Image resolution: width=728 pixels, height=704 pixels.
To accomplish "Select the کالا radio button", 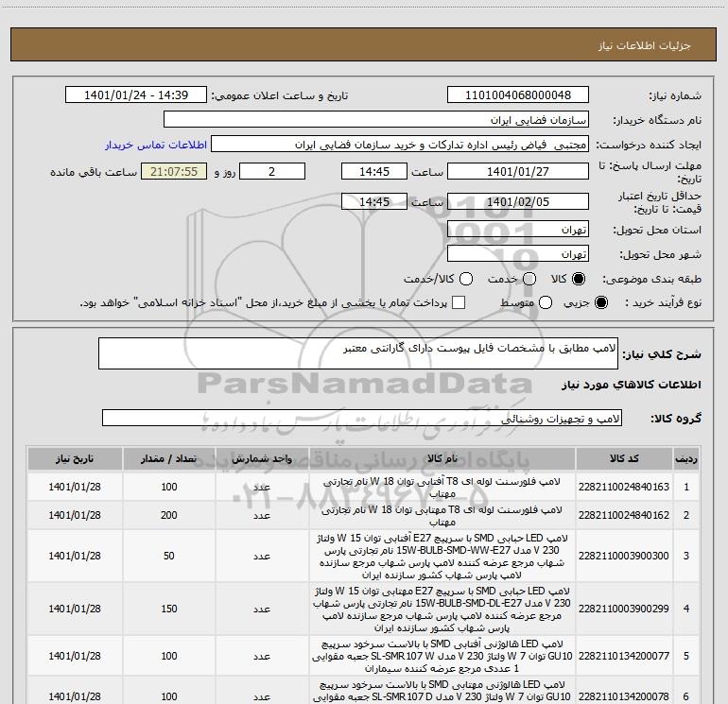I will click(579, 279).
